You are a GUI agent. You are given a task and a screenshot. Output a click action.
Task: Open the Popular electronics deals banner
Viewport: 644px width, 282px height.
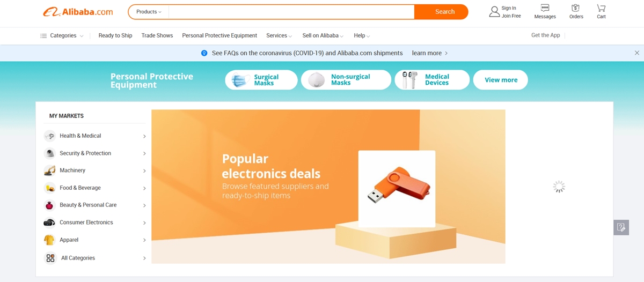pyautogui.click(x=328, y=187)
